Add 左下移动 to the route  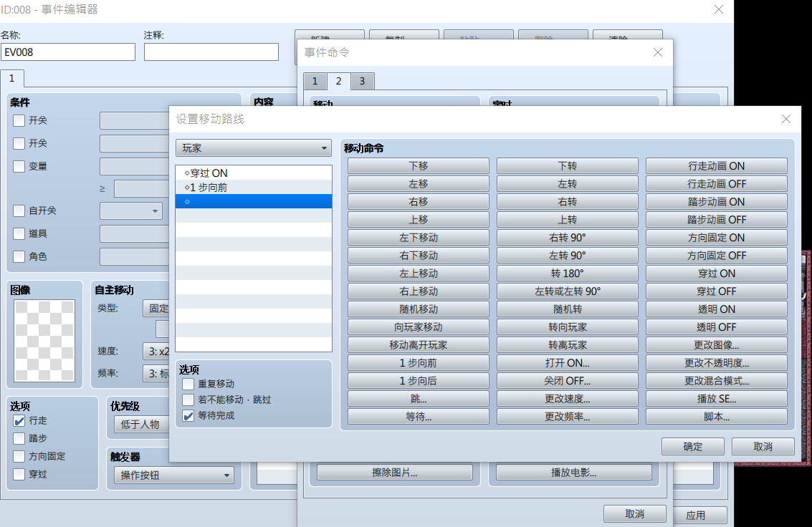click(x=418, y=238)
